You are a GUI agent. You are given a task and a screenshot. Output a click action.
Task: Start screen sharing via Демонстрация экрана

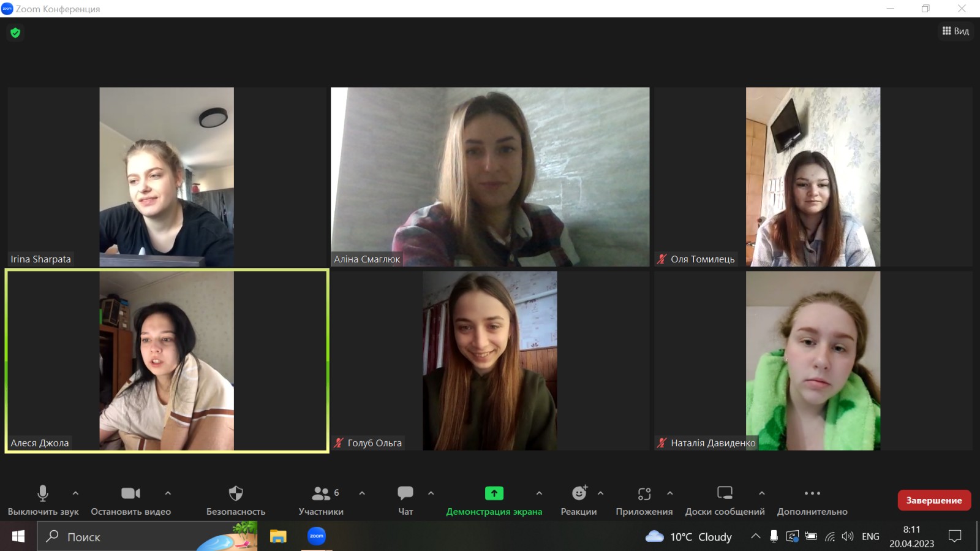point(494,494)
